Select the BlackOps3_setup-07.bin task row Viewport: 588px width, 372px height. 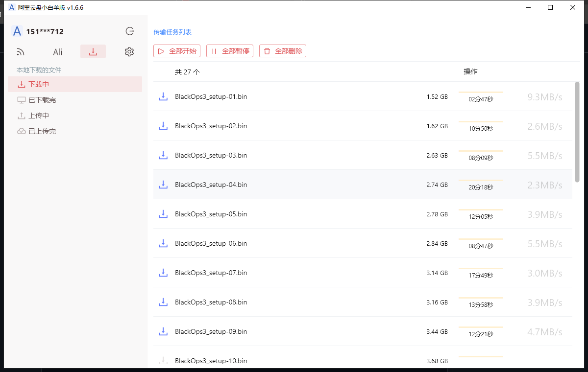click(343, 273)
